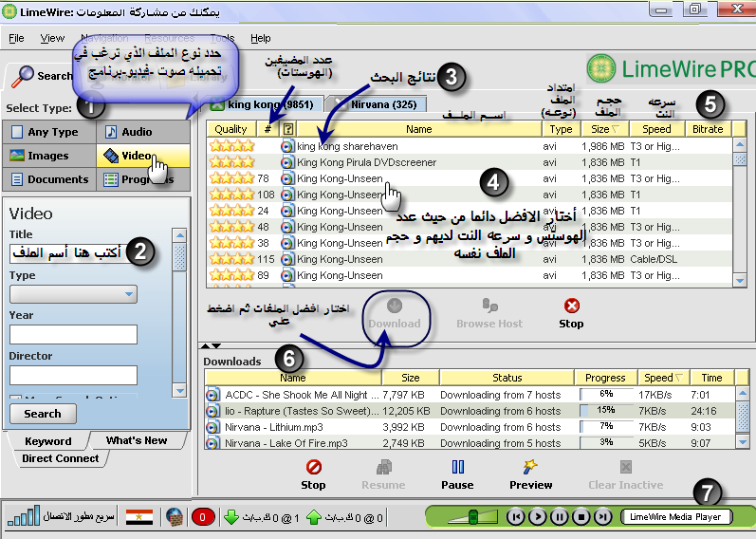
Task: Click the red shared files counter
Action: coord(202,517)
